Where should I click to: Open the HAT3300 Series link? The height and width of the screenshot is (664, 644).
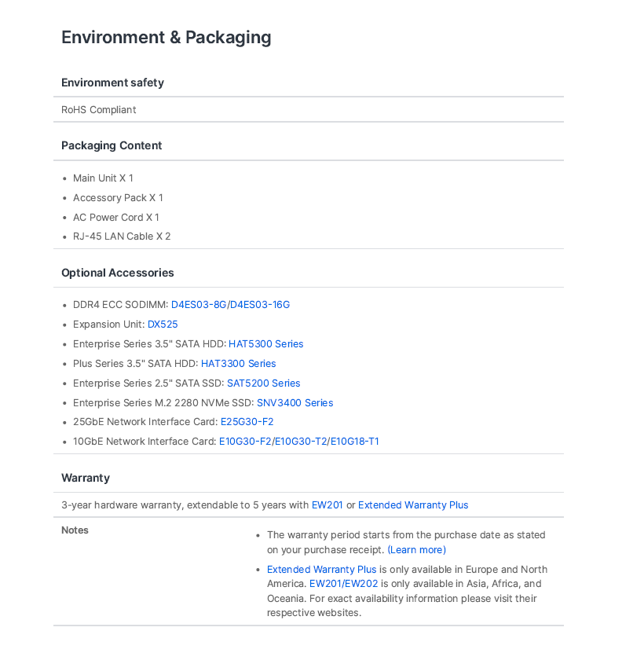point(238,363)
